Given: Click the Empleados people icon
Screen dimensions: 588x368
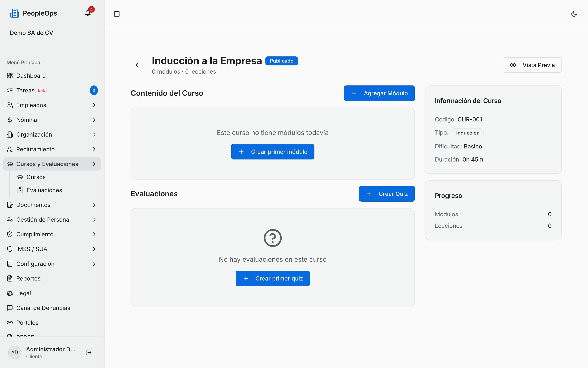Looking at the screenshot, I should [x=10, y=105].
